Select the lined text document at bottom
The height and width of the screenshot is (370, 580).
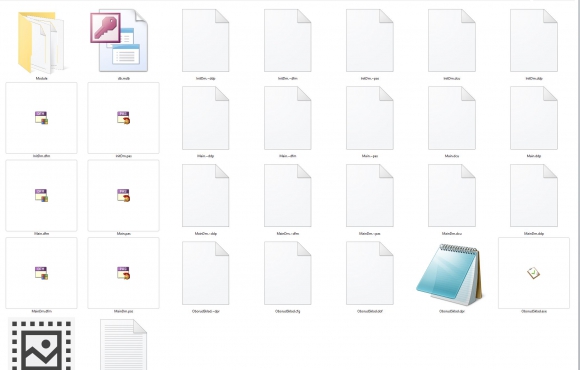124,345
